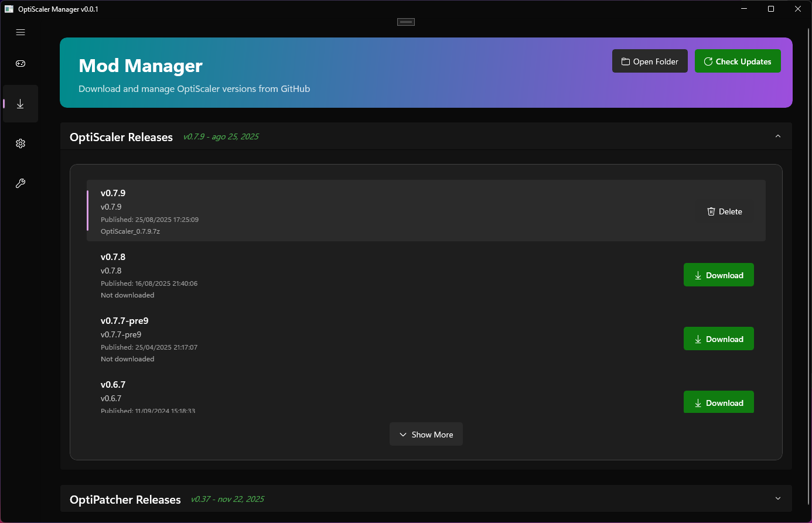Image resolution: width=812 pixels, height=523 pixels.
Task: Click the OptiPatcher Releases heading
Action: [x=125, y=500]
